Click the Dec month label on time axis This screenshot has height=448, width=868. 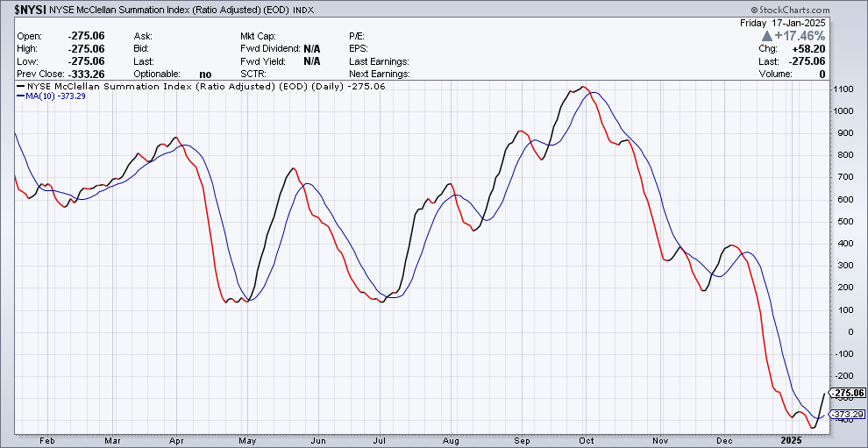point(724,441)
